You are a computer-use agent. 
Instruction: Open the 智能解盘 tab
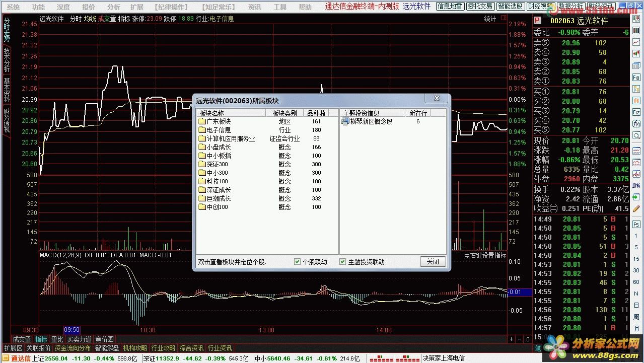click(107, 348)
